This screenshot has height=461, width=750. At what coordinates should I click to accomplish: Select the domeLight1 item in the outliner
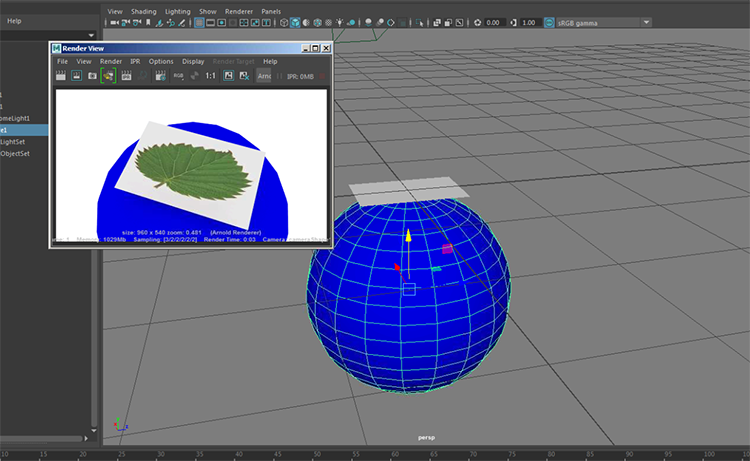click(x=16, y=118)
